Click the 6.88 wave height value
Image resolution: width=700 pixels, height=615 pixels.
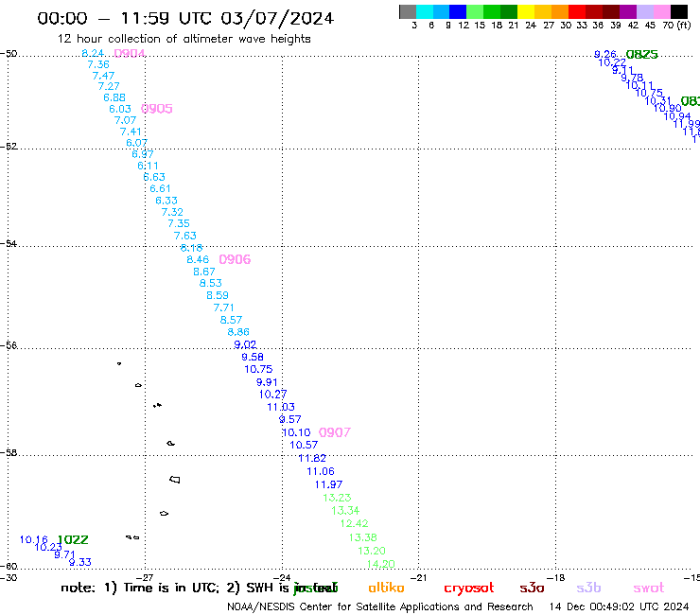tap(114, 97)
